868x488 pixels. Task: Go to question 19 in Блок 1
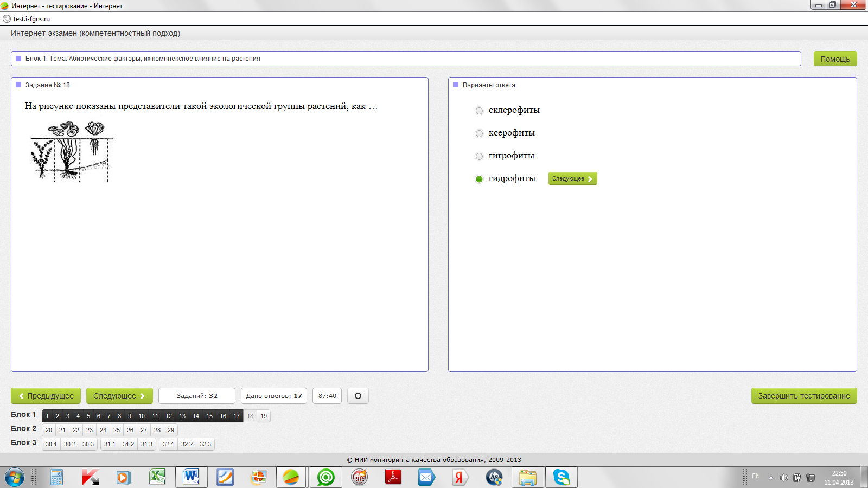[264, 416]
